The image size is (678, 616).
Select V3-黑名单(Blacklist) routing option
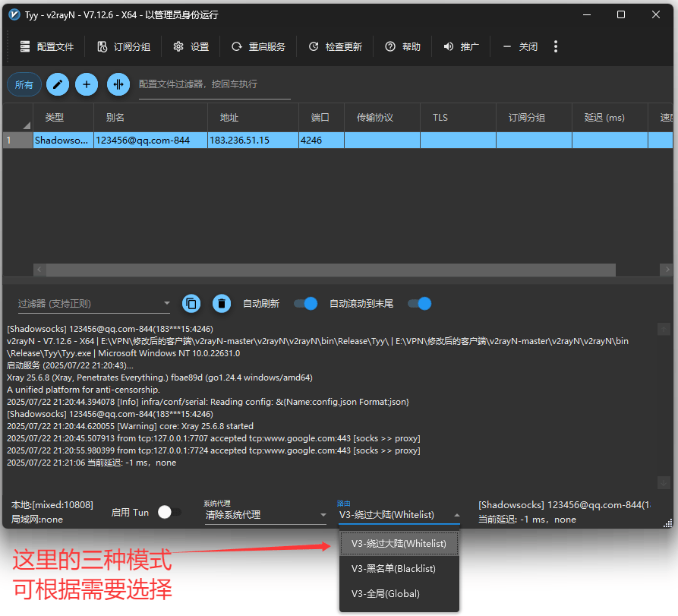[399, 568]
